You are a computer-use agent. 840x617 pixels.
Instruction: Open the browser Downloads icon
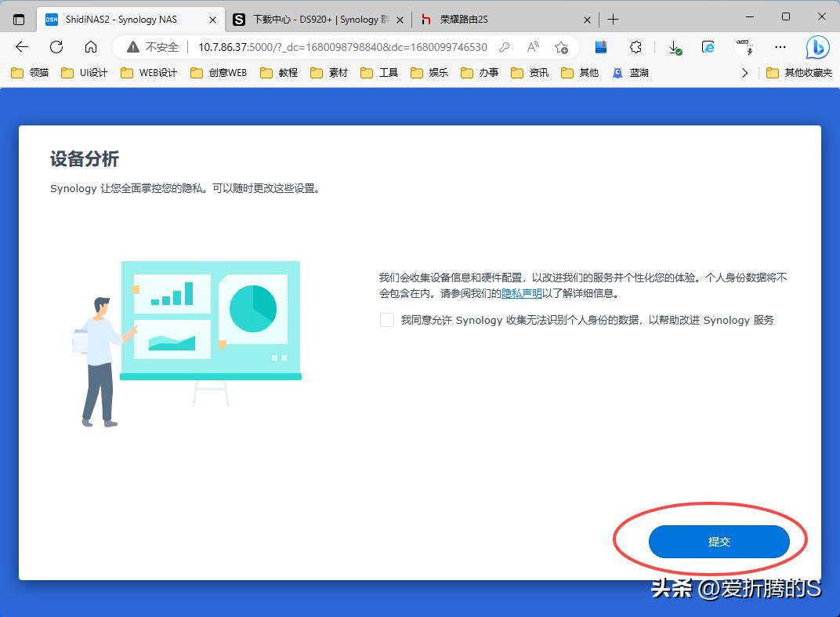point(675,48)
